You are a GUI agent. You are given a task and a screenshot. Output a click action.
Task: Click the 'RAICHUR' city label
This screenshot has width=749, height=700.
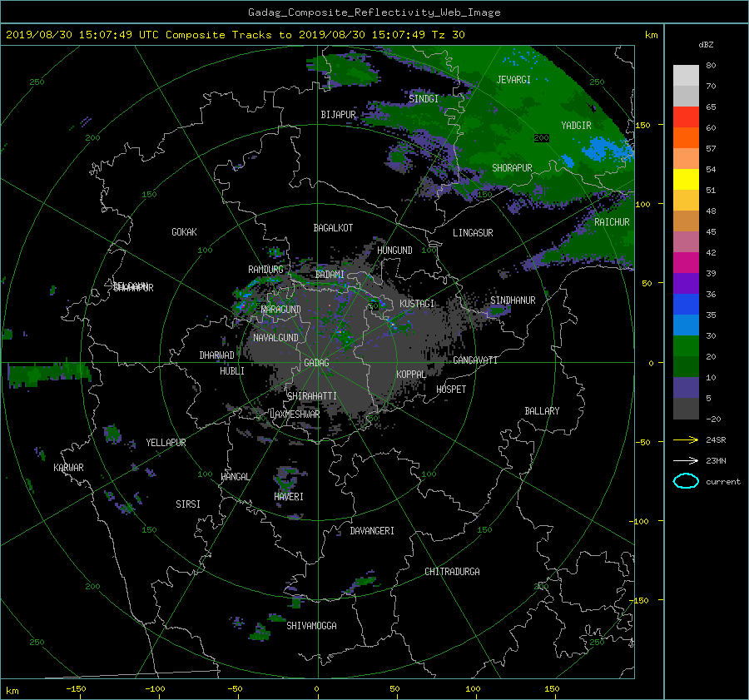[612, 222]
